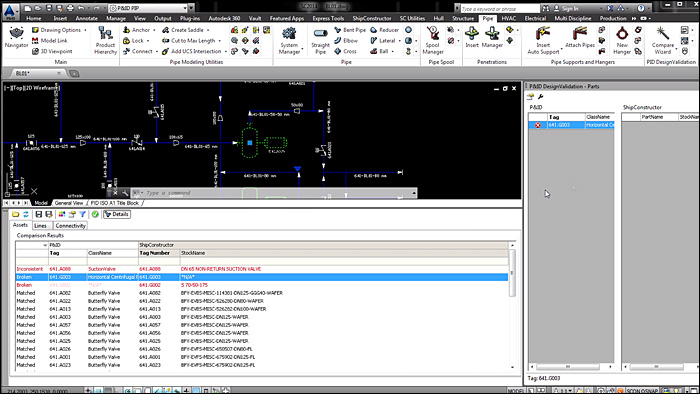700x394 pixels.
Task: Expand the Lateral dropdown arrow
Action: [399, 41]
